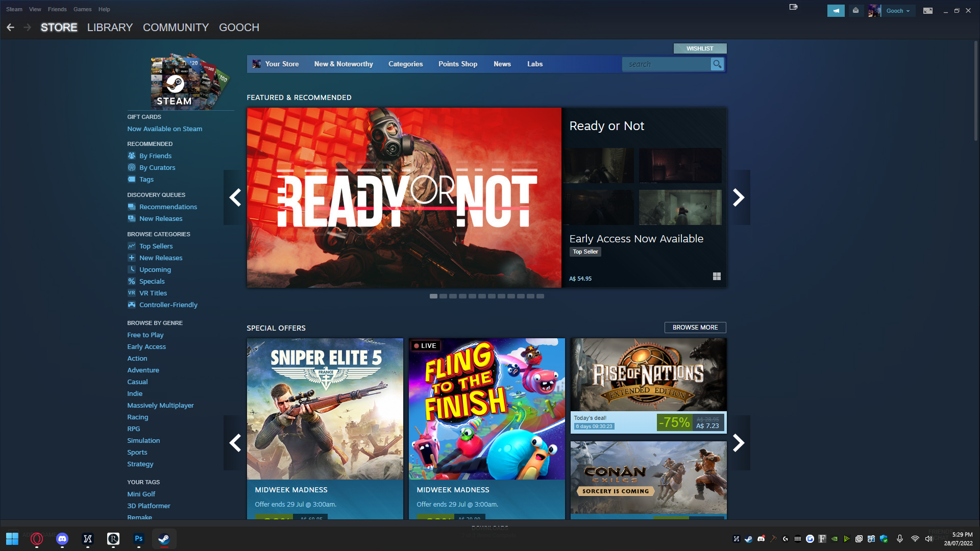Open the Free to Play genre
This screenshot has height=551, width=980.
[x=145, y=335]
